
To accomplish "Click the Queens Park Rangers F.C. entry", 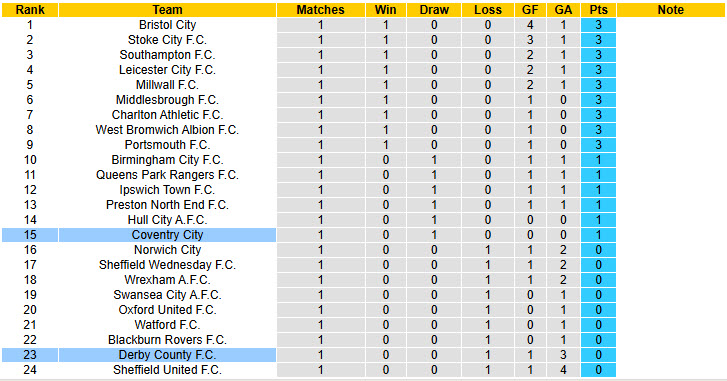I will pos(167,175).
